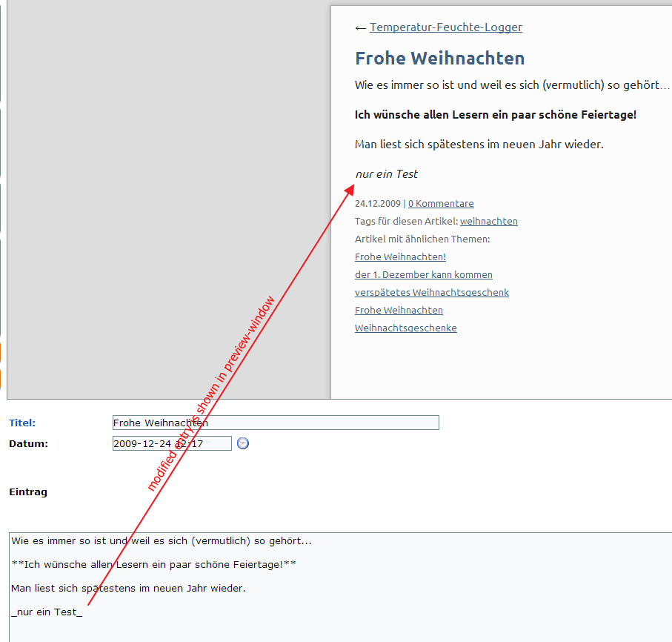672x642 pixels.
Task: Click the blue Titel label
Action: point(22,423)
